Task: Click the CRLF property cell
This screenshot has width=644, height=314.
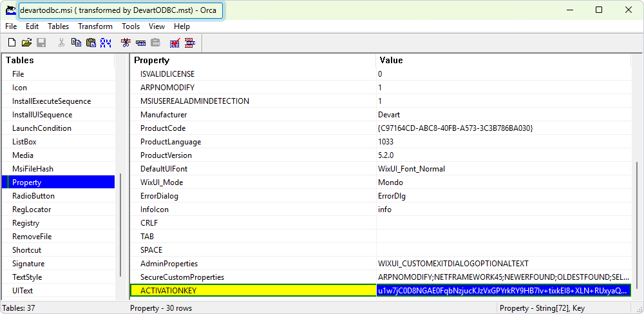Action: tap(253, 223)
